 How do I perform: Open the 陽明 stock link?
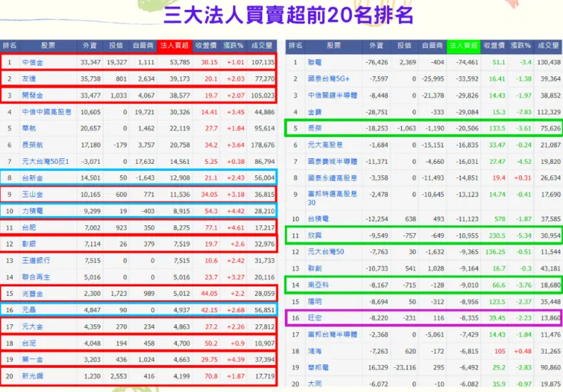(314, 301)
